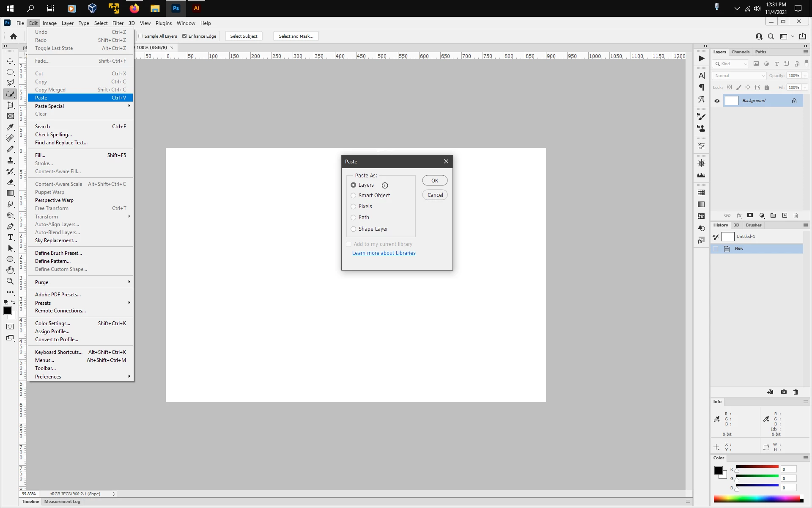Select the Hand tool

click(10, 270)
